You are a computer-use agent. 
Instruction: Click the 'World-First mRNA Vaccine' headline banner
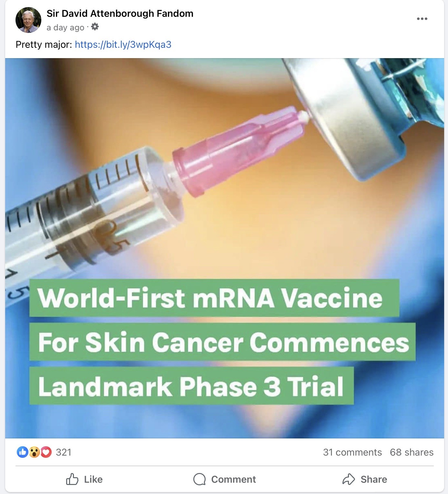[x=214, y=298]
